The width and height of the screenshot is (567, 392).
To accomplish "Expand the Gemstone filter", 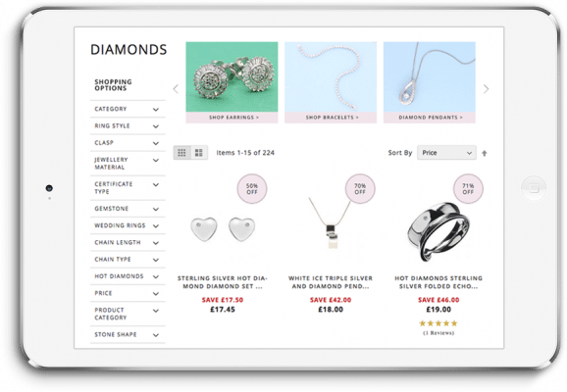I will (128, 209).
